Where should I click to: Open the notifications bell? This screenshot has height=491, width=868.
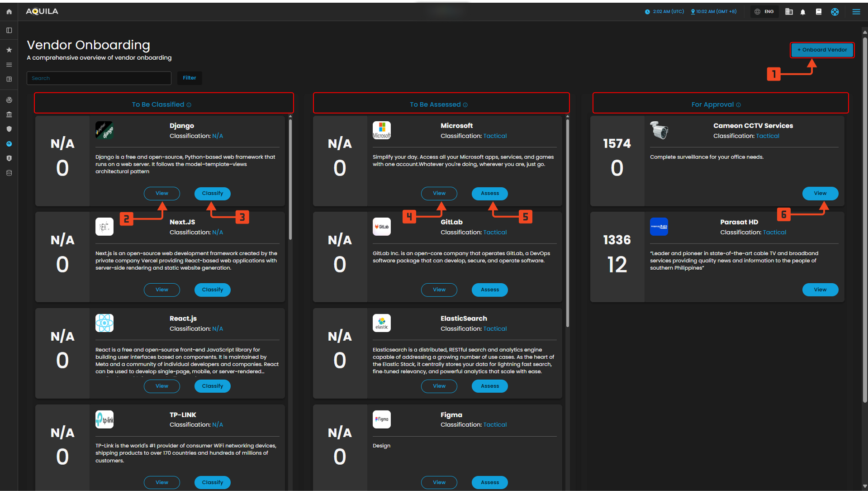tap(803, 12)
